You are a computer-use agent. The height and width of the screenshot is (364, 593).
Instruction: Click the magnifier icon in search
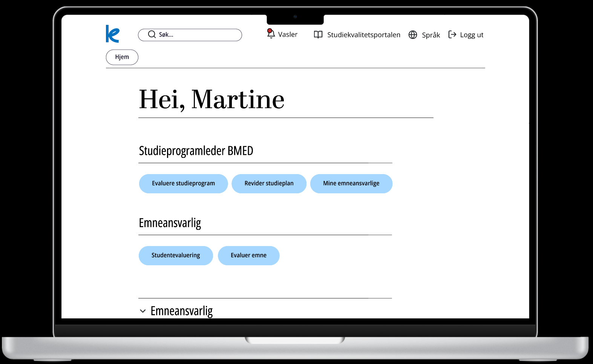tap(152, 34)
